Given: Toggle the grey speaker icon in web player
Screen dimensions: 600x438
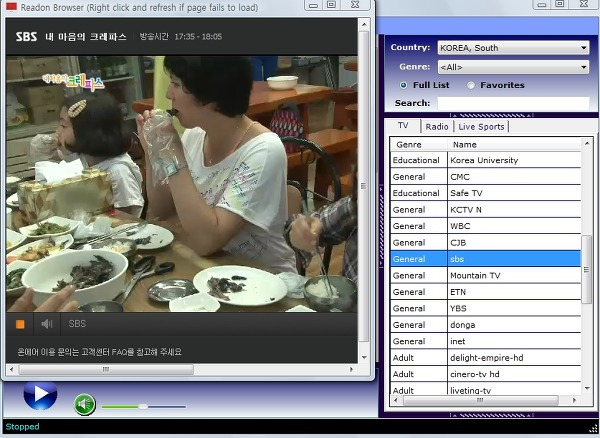Looking at the screenshot, I should [47, 324].
